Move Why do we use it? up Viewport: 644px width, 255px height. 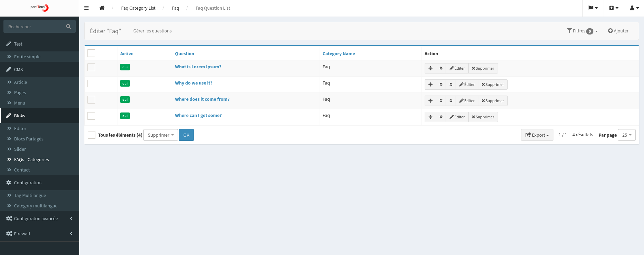pos(451,85)
